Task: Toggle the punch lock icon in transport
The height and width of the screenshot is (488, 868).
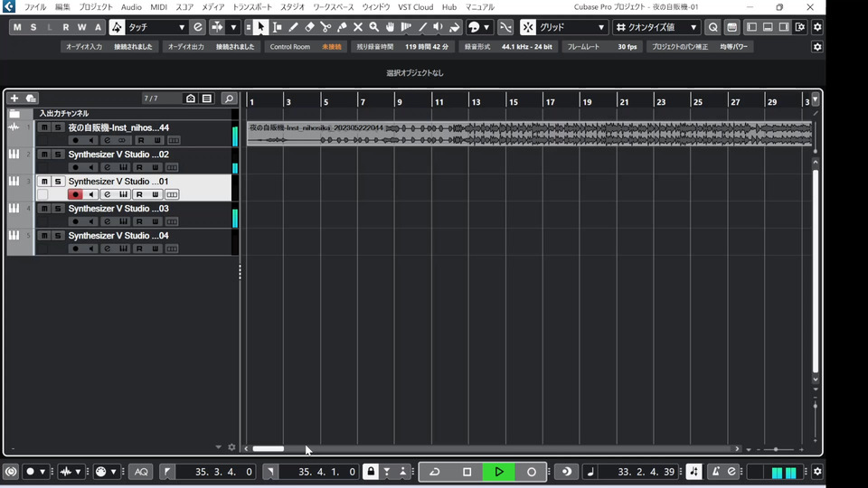Action: click(x=371, y=472)
